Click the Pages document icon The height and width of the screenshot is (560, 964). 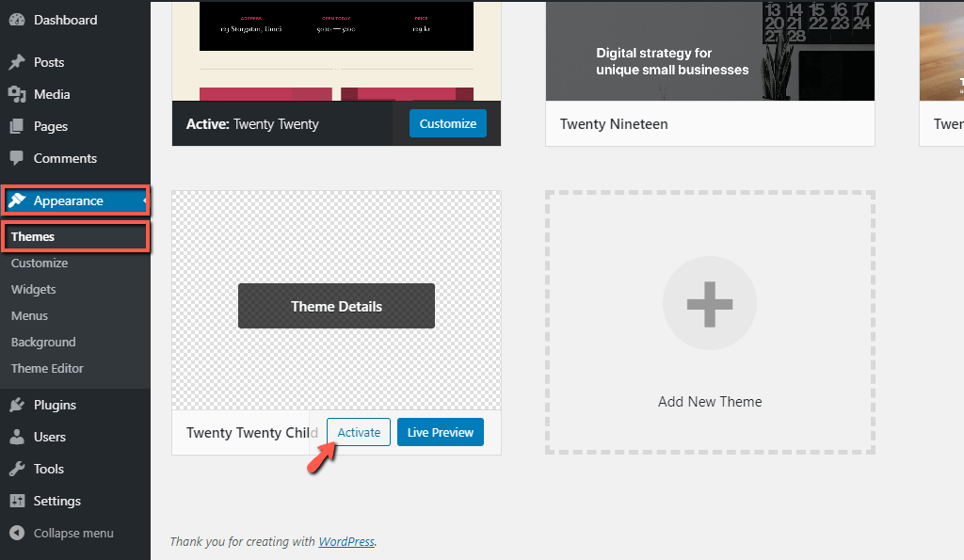(17, 126)
